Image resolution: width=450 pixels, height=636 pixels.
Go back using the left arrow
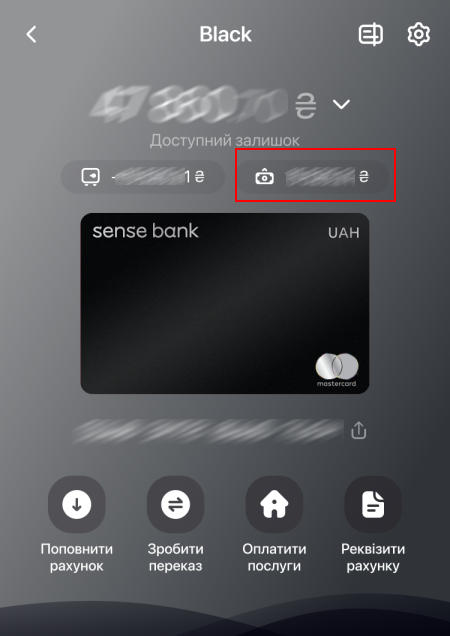point(32,34)
